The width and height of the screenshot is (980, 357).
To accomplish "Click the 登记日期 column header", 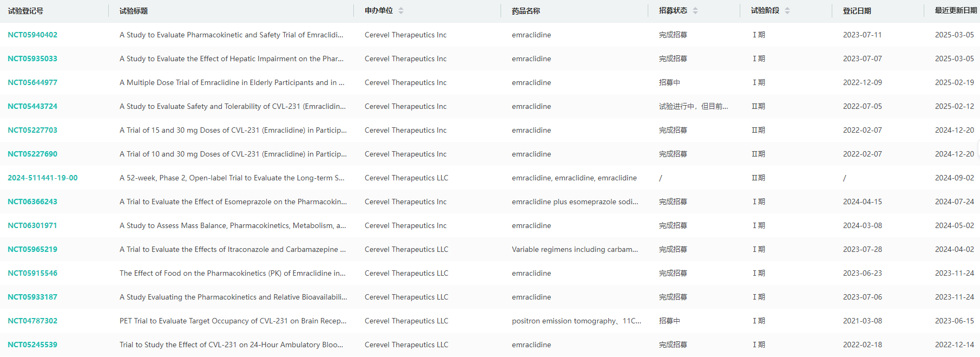I will [857, 11].
